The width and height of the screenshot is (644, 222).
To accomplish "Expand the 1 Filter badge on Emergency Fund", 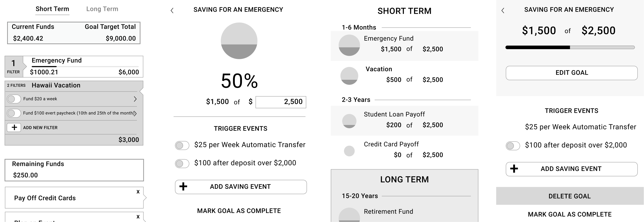I will 14,66.
